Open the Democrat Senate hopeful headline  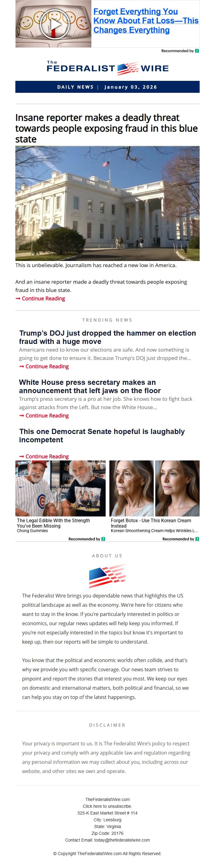pos(102,436)
